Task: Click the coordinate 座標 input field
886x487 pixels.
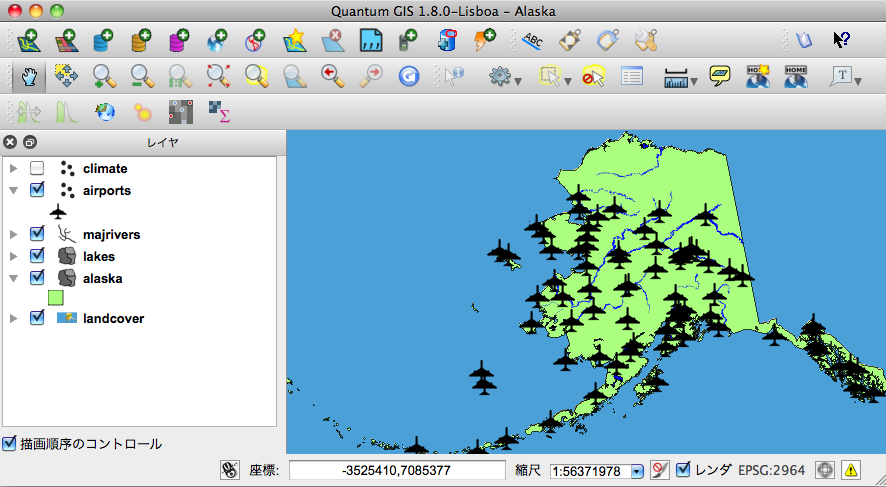Action: (396, 470)
